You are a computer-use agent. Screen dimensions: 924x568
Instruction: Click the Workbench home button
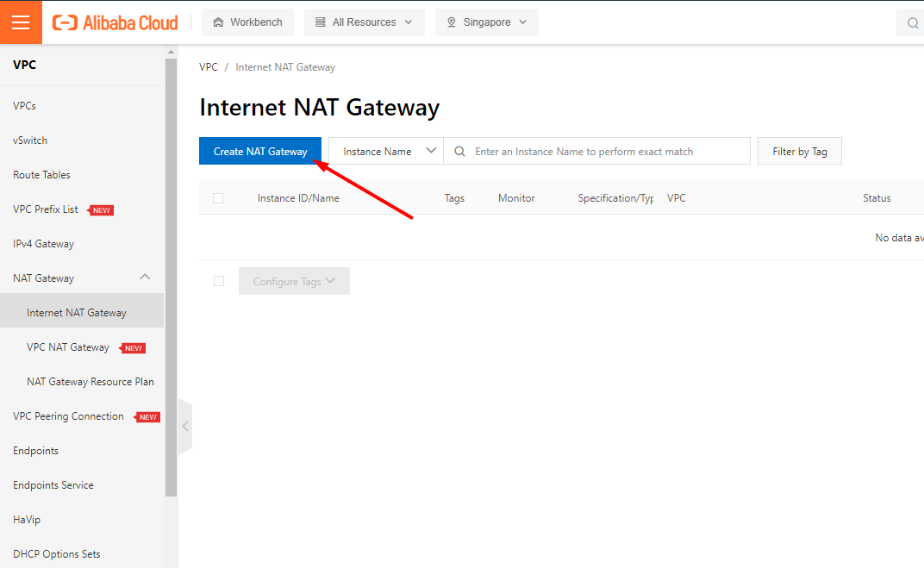pyautogui.click(x=247, y=22)
